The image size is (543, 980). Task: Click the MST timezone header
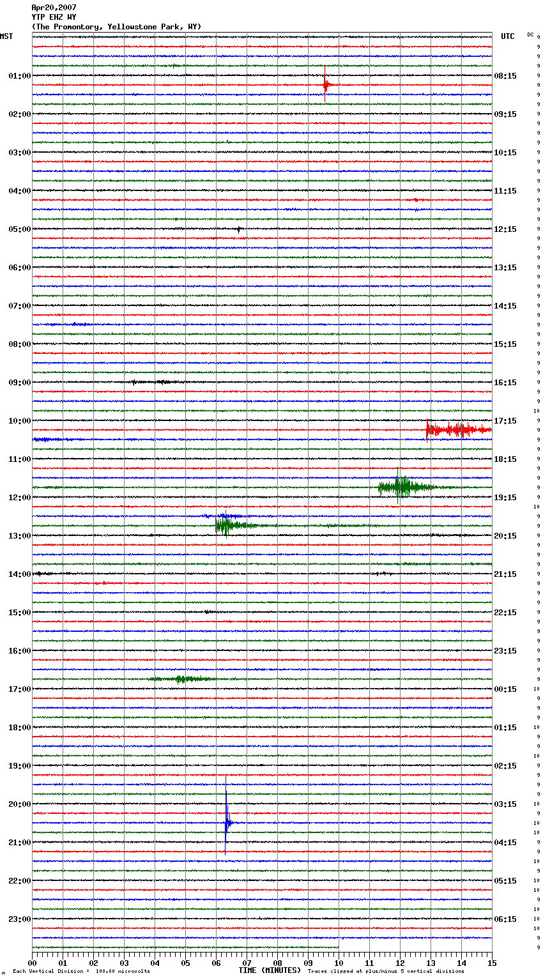pyautogui.click(x=6, y=36)
